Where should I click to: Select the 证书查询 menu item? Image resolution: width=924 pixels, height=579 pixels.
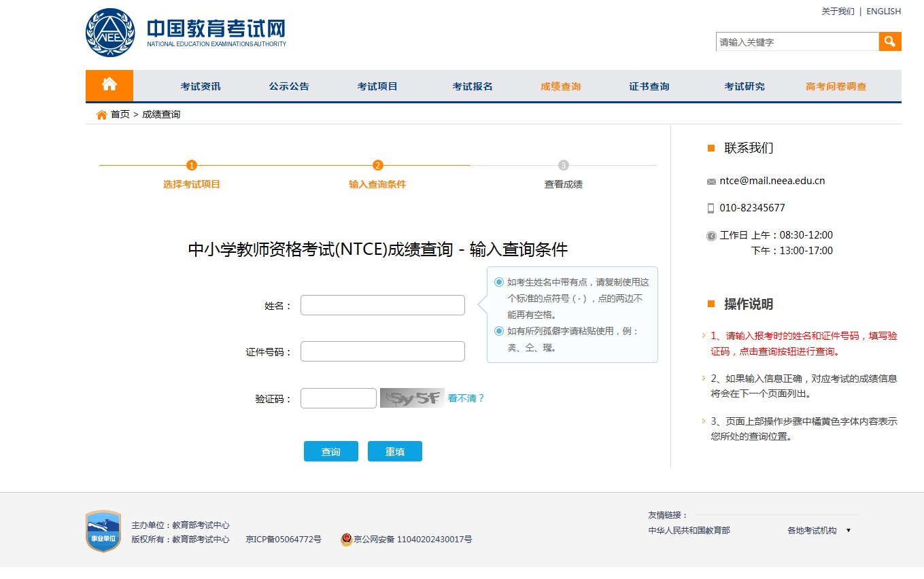click(649, 86)
